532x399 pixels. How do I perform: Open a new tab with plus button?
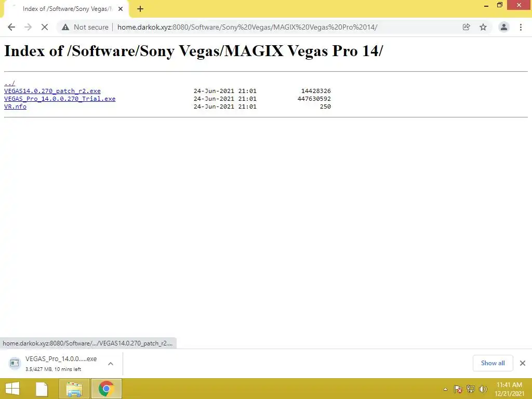tap(140, 9)
